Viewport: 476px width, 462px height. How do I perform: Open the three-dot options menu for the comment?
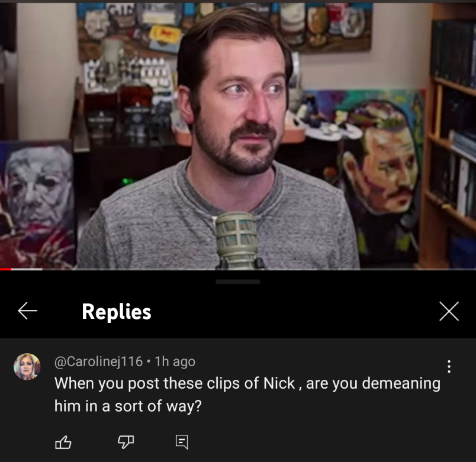click(449, 366)
